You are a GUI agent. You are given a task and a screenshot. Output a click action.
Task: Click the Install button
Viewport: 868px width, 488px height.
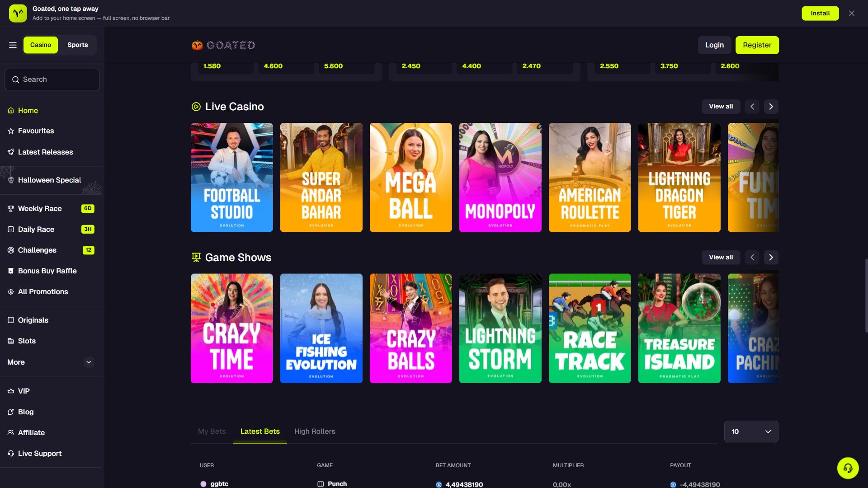[x=820, y=13]
